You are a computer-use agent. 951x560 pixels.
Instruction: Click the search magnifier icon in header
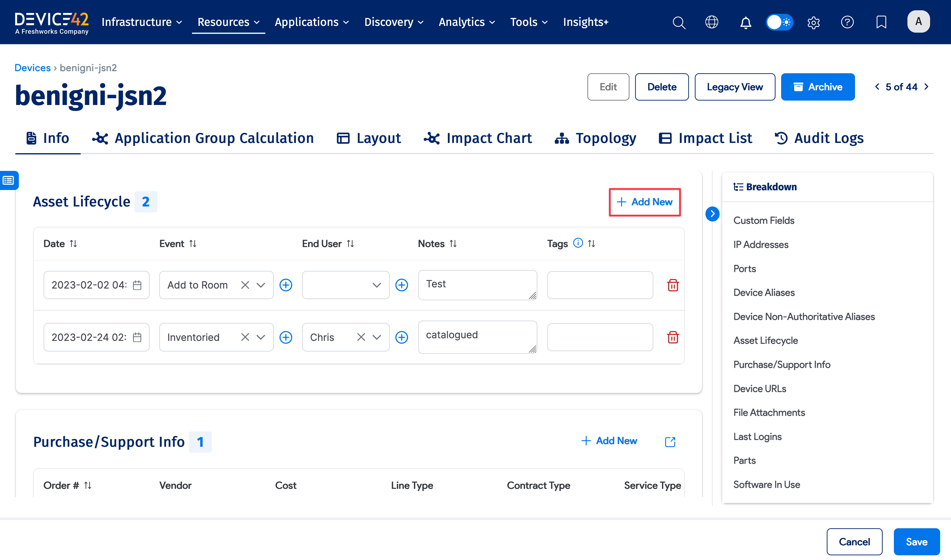tap(679, 22)
